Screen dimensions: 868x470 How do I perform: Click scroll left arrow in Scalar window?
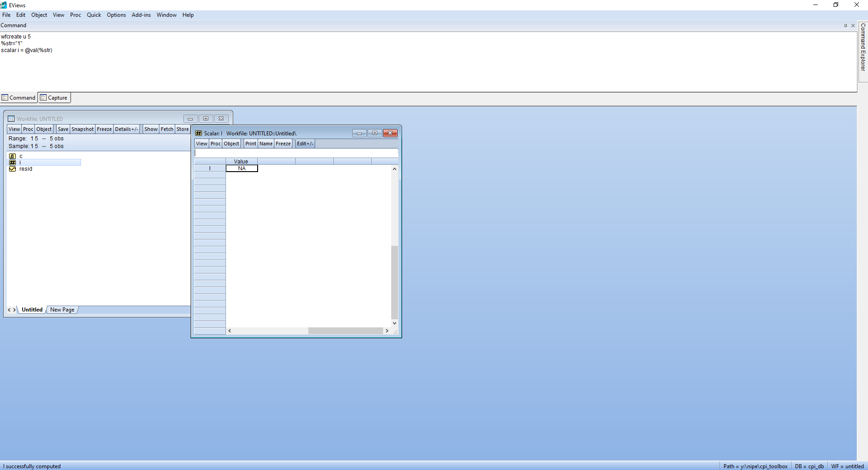(x=230, y=331)
